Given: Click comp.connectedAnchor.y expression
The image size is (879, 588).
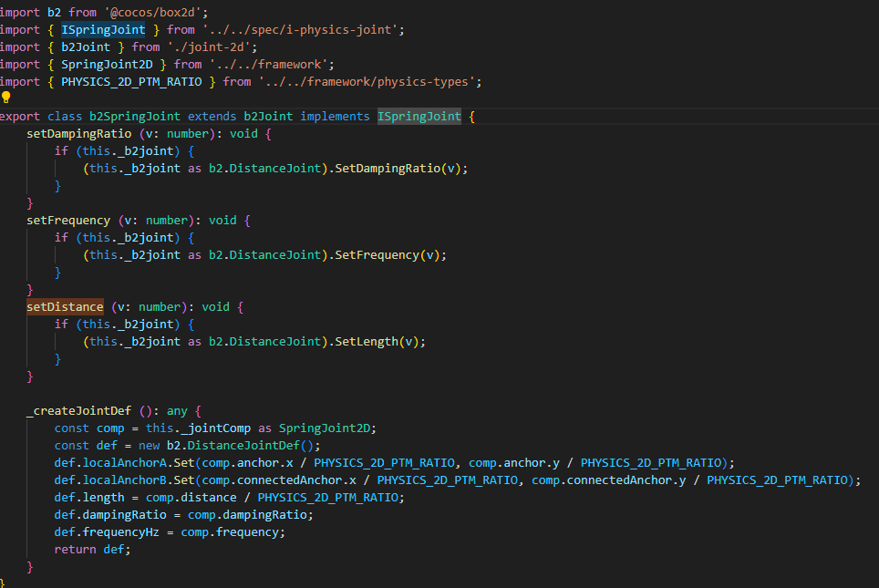Looking at the screenshot, I should [x=609, y=480].
